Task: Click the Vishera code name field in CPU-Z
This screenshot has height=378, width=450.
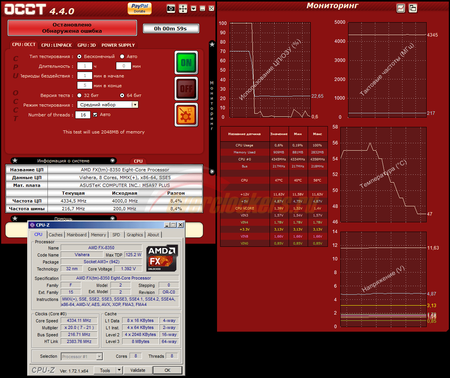Action: click(x=82, y=255)
